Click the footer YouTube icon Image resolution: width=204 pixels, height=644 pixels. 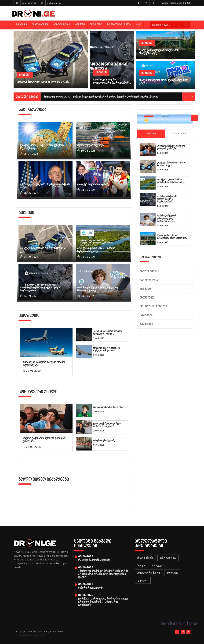pos(189,631)
